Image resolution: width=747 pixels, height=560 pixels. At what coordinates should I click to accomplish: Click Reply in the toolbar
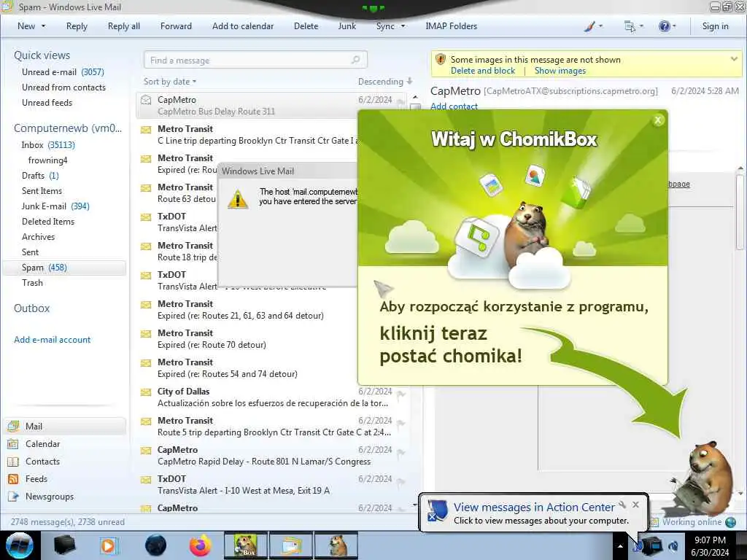tap(77, 26)
